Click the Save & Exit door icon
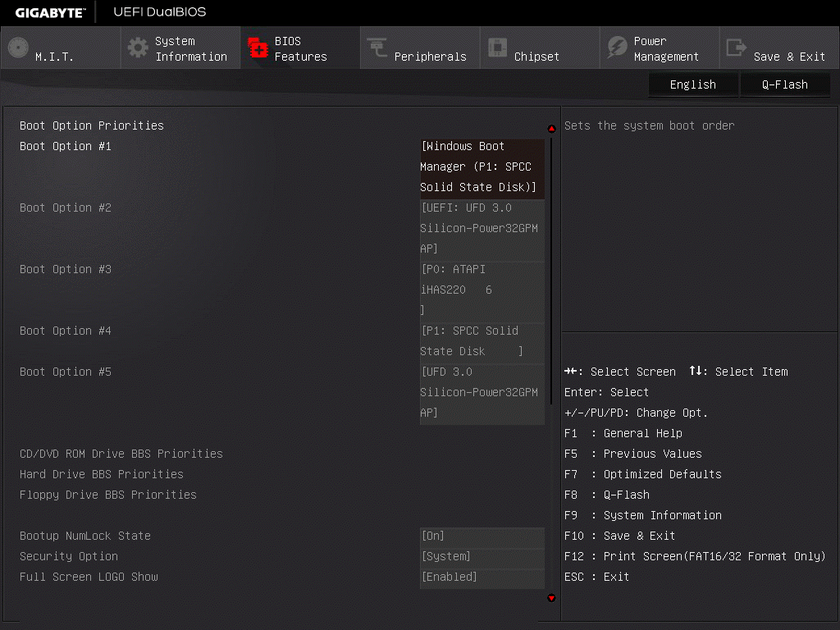The width and height of the screenshot is (840, 630). pos(736,47)
